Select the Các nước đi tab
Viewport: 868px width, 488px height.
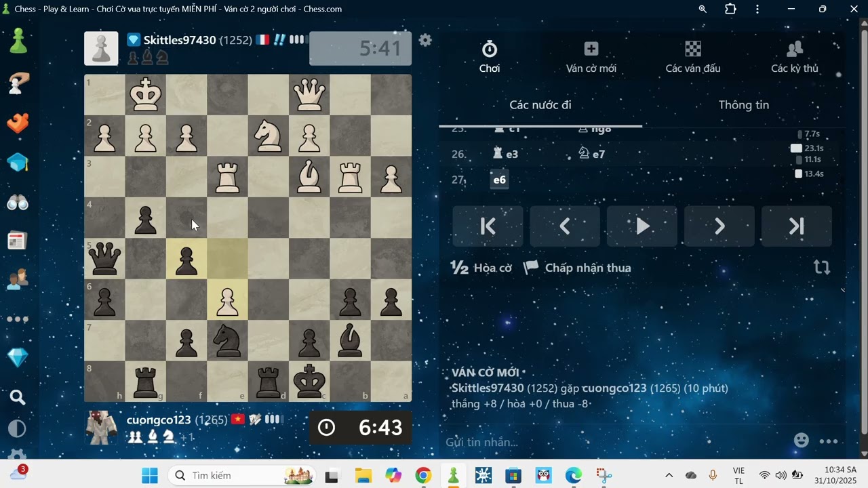[540, 105]
